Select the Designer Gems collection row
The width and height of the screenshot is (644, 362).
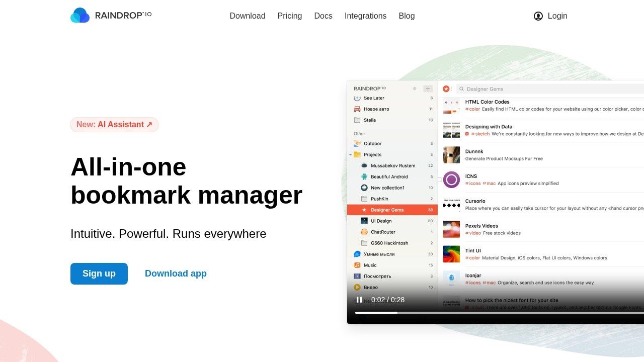click(x=392, y=210)
